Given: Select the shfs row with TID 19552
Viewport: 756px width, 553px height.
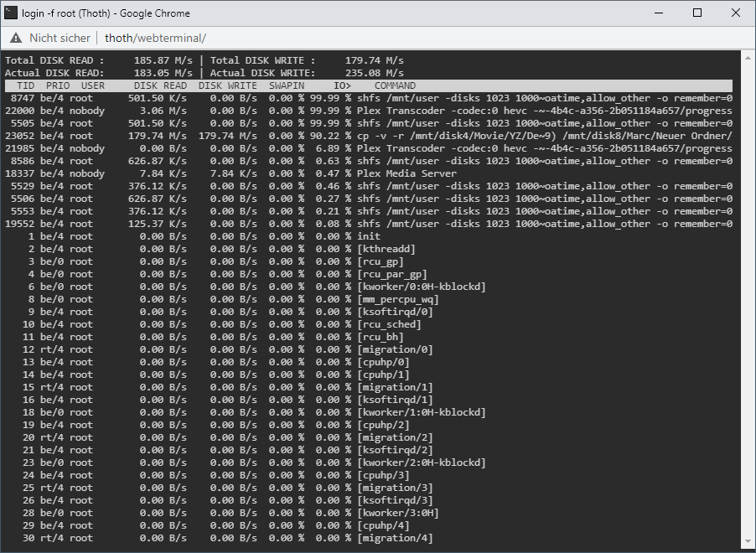Looking at the screenshot, I should [369, 224].
